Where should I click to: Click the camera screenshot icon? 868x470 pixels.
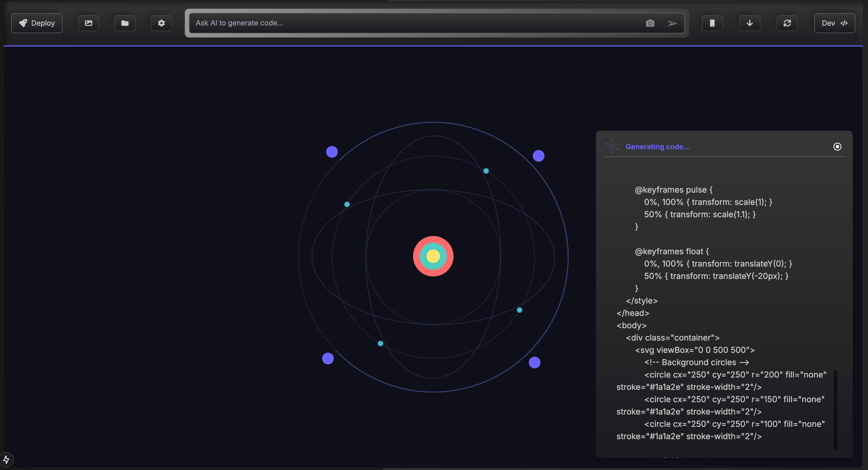(650, 23)
